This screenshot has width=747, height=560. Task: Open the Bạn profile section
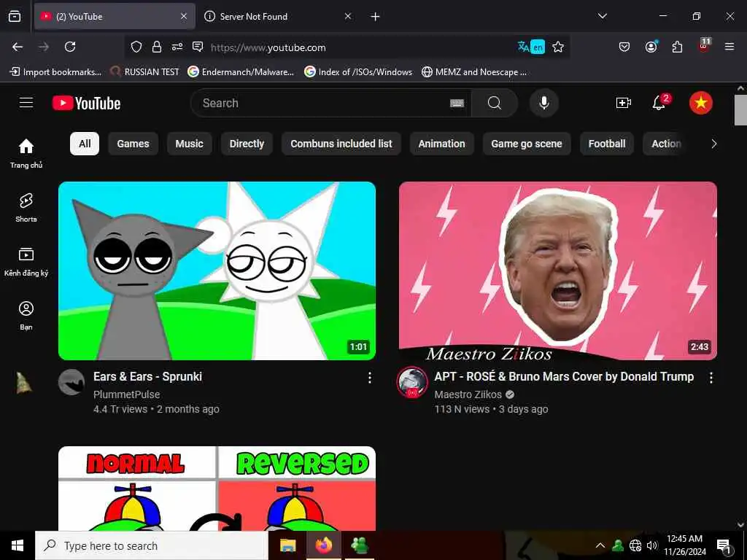pyautogui.click(x=26, y=315)
